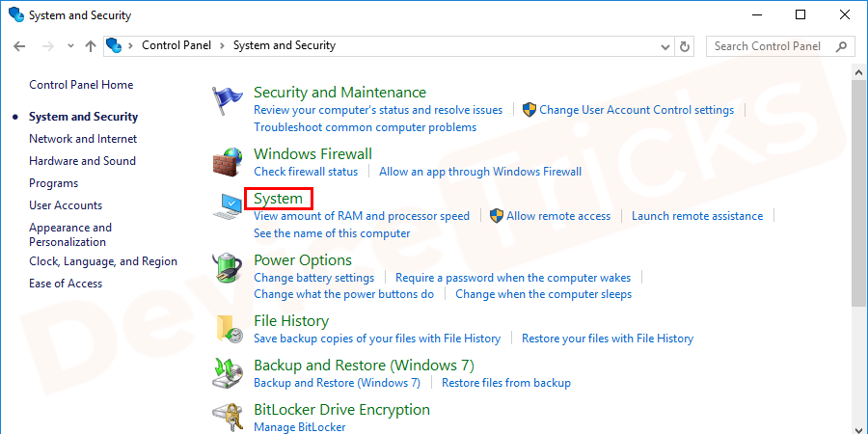Click the Security and Maintenance flag icon
868x434 pixels.
(x=228, y=101)
